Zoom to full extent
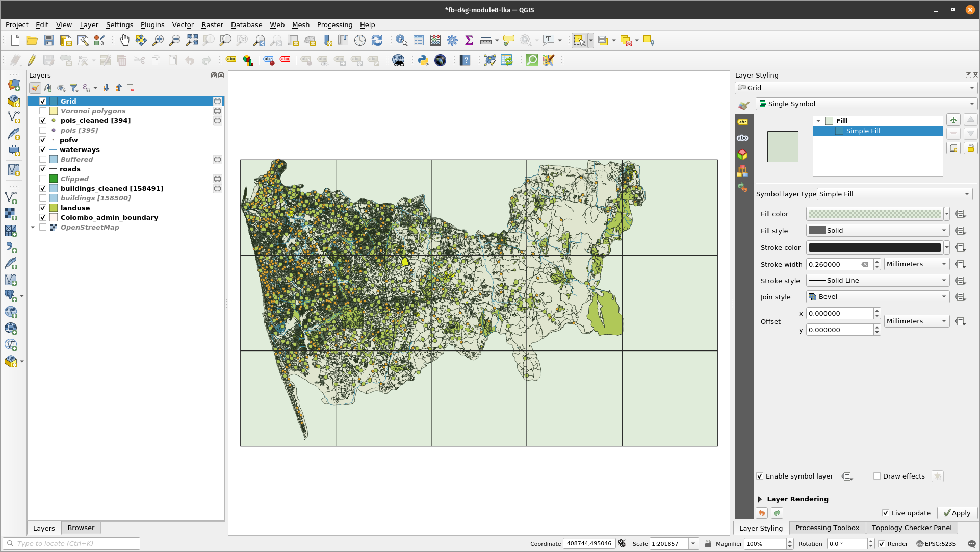 tap(192, 41)
